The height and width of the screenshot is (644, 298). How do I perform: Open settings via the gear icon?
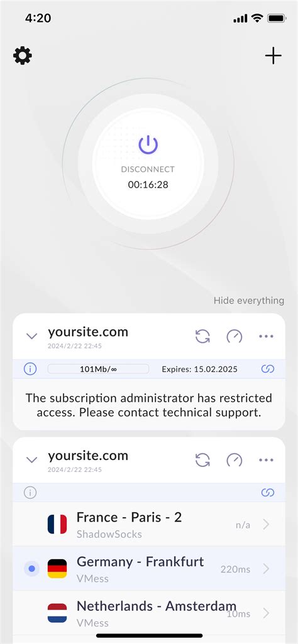(x=23, y=55)
